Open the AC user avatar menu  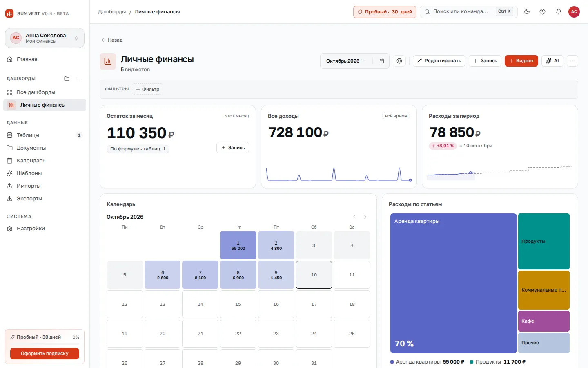pos(574,12)
